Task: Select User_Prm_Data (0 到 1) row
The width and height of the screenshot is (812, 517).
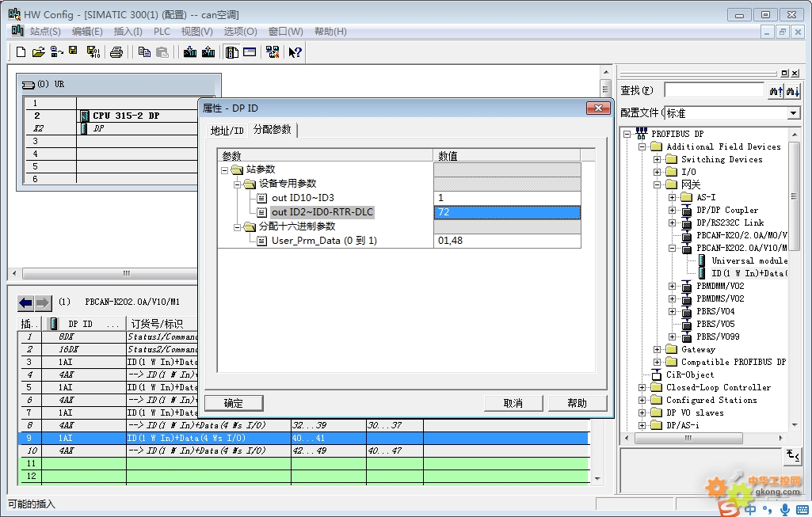Action: point(324,241)
